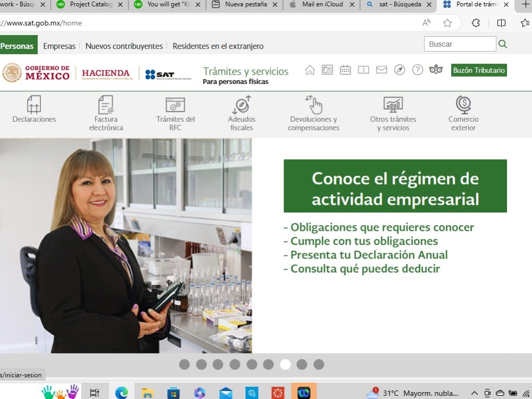Image resolution: width=532 pixels, height=399 pixels.
Task: Click the SAT logo
Action: pyautogui.click(x=168, y=74)
